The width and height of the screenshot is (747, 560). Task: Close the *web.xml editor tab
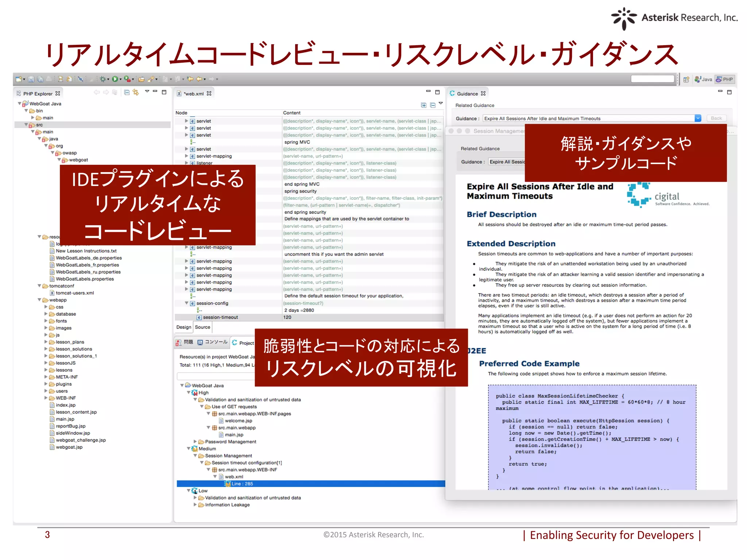click(209, 94)
